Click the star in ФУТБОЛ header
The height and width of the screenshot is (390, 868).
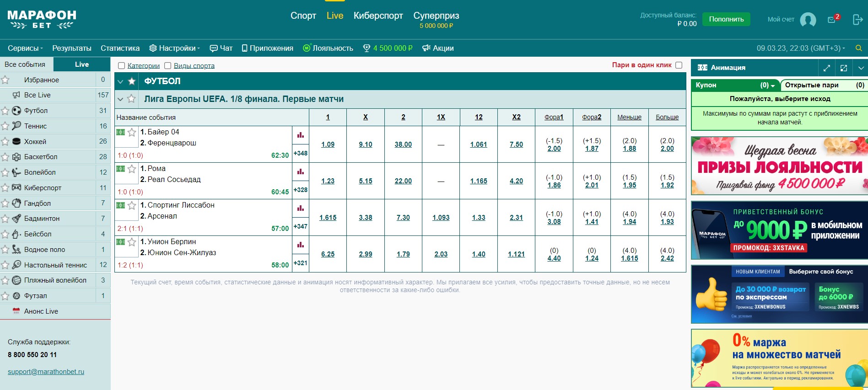(x=132, y=81)
